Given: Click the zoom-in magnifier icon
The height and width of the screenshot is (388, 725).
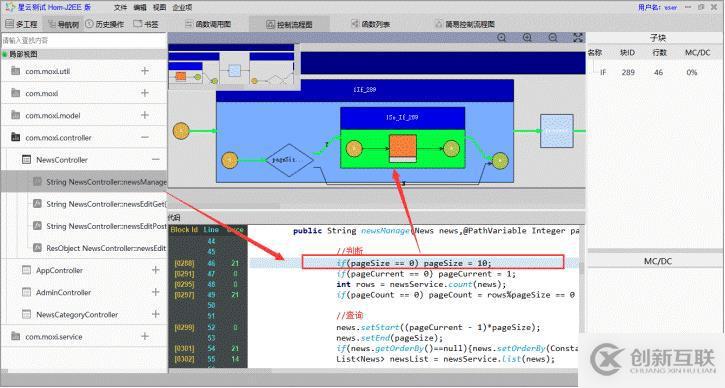Looking at the screenshot, I should click(527, 38).
